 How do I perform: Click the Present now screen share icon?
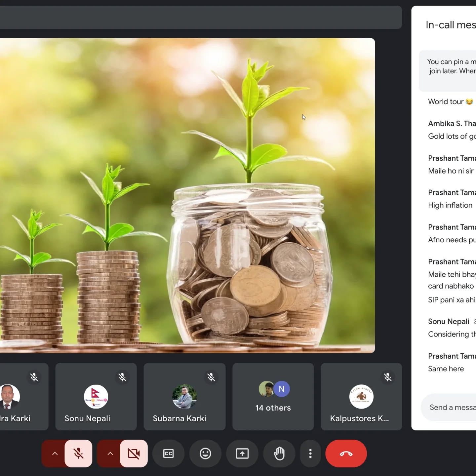(242, 454)
